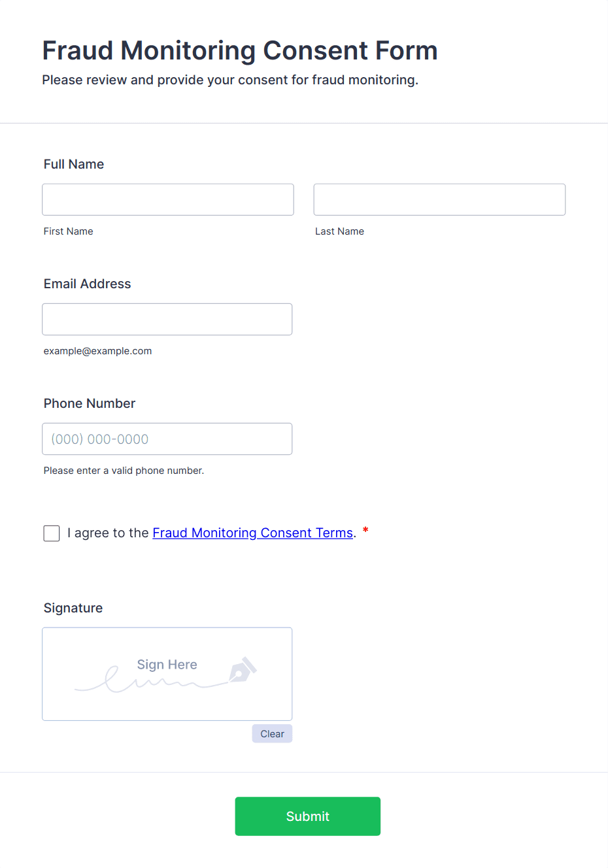Open the Fraud Monitoring Consent Terms link

click(x=253, y=533)
